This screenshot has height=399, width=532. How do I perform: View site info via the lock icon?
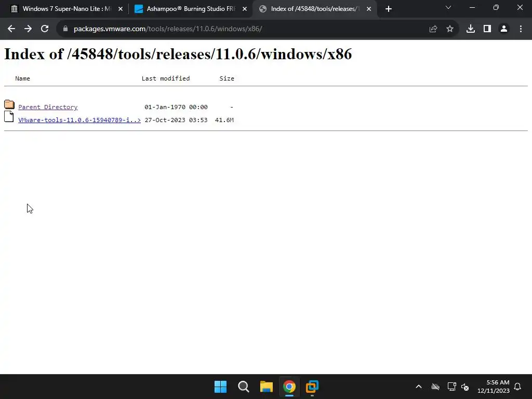pyautogui.click(x=65, y=29)
